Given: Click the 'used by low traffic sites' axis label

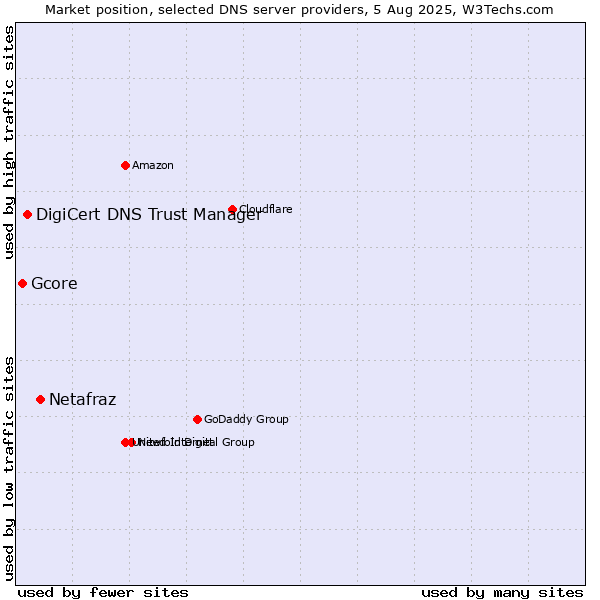Looking at the screenshot, I should coord(9,469).
